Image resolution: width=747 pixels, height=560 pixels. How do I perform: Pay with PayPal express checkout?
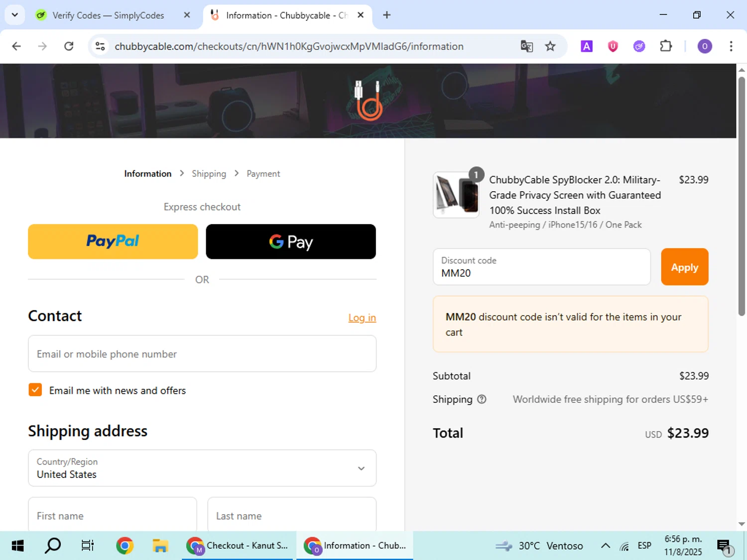113,241
